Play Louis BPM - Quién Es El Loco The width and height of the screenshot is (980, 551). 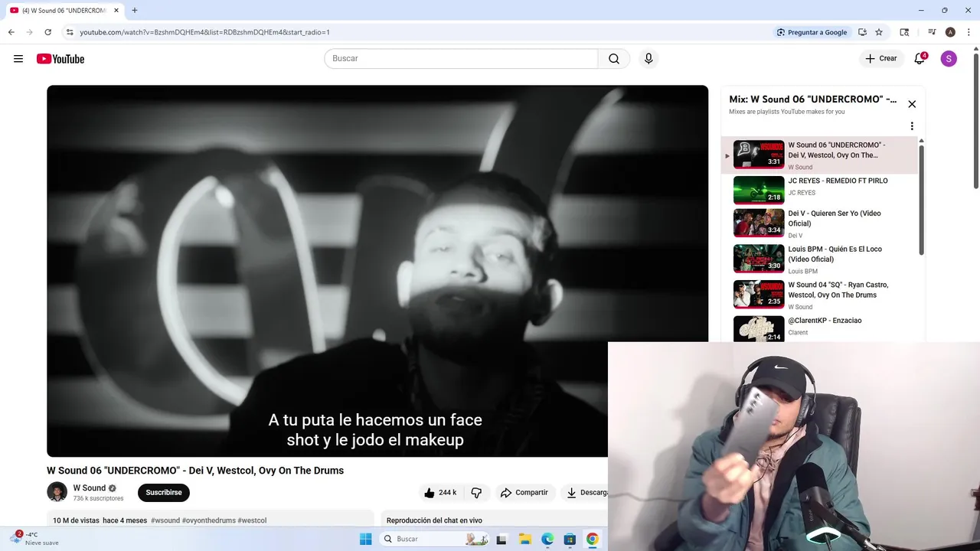click(819, 259)
